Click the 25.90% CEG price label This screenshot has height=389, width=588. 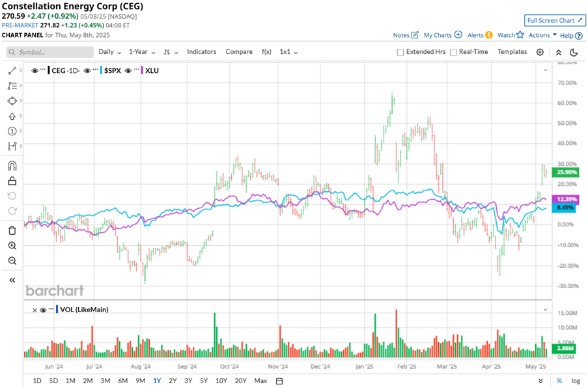pos(567,172)
